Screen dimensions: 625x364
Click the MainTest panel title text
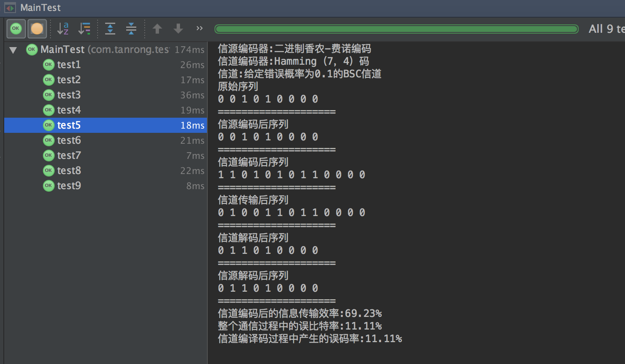click(x=40, y=8)
